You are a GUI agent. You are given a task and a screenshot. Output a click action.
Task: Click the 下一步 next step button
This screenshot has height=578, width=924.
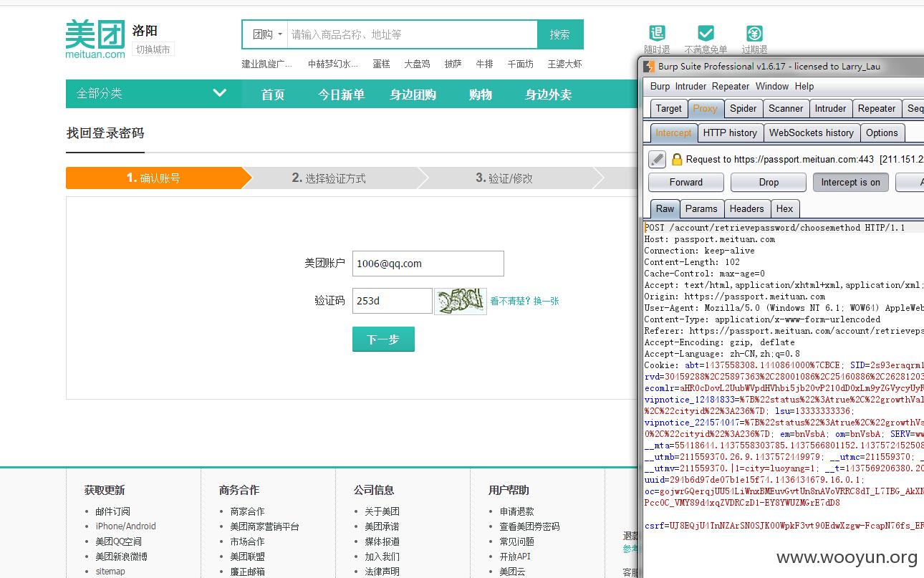pos(383,339)
